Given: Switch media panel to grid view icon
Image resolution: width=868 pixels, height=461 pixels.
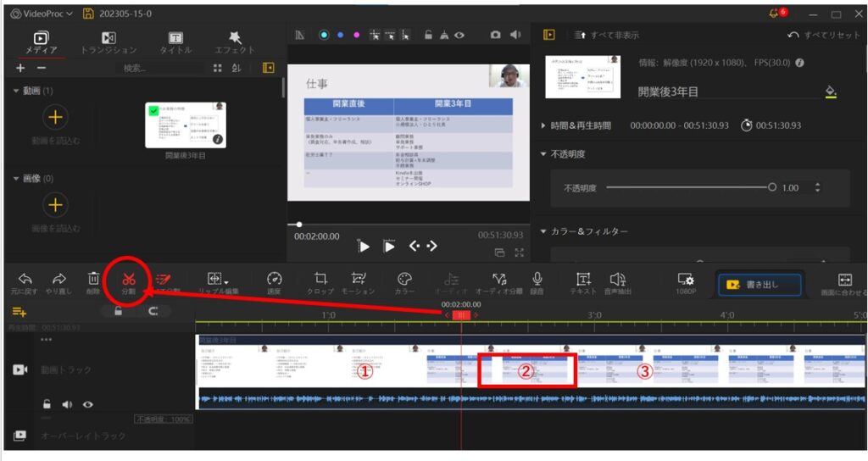Looking at the screenshot, I should [x=218, y=68].
